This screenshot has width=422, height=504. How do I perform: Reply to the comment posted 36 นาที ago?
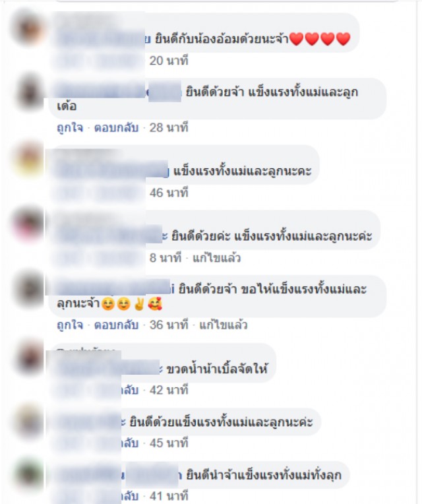[x=116, y=325]
